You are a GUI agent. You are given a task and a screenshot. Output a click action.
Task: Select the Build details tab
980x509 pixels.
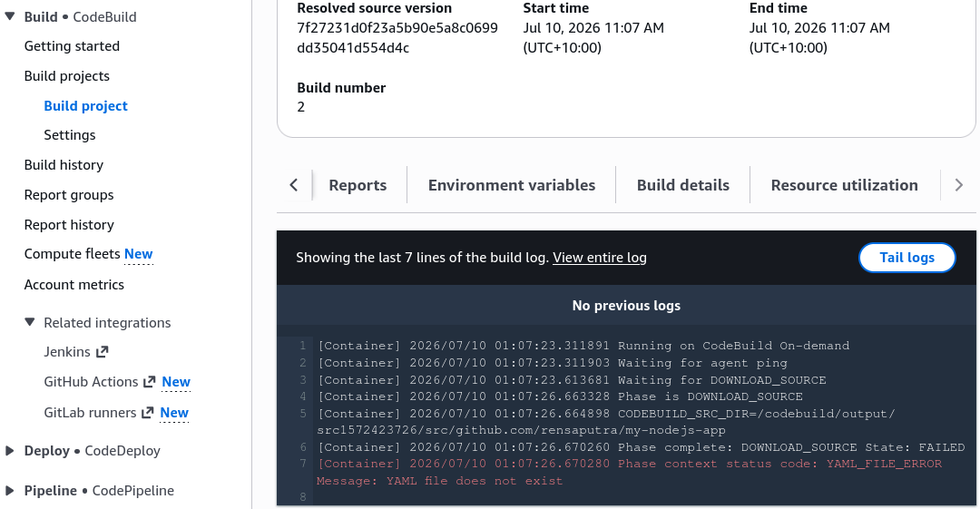[683, 185]
